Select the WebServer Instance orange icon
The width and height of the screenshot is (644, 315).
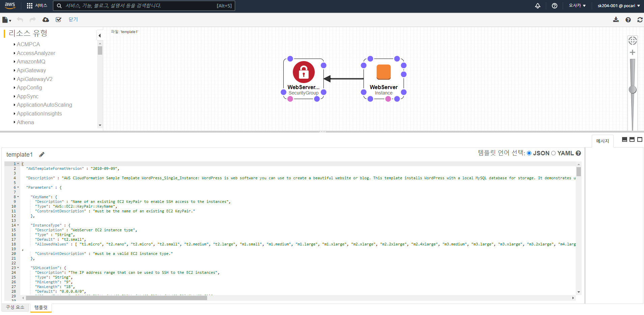click(384, 72)
